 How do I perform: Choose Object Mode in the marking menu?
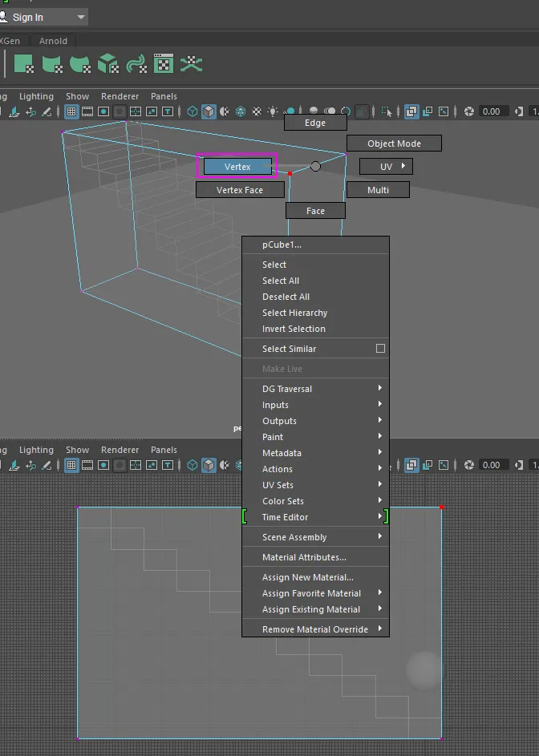pos(394,144)
